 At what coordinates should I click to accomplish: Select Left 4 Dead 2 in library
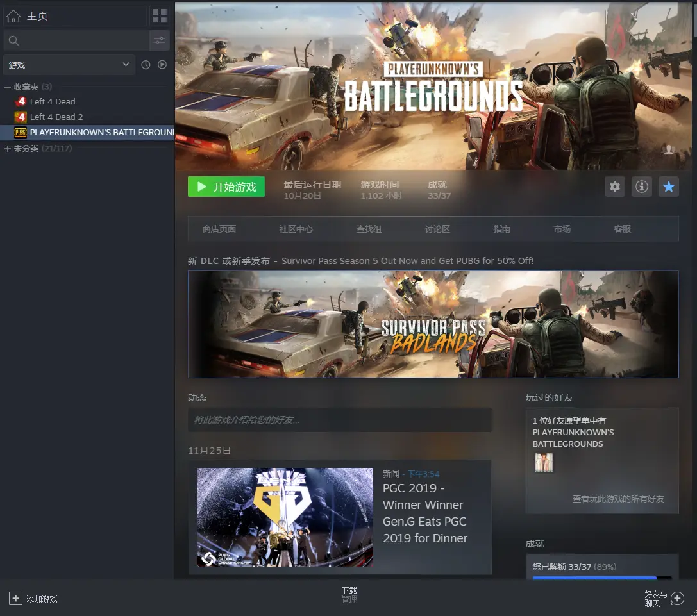[x=56, y=117]
